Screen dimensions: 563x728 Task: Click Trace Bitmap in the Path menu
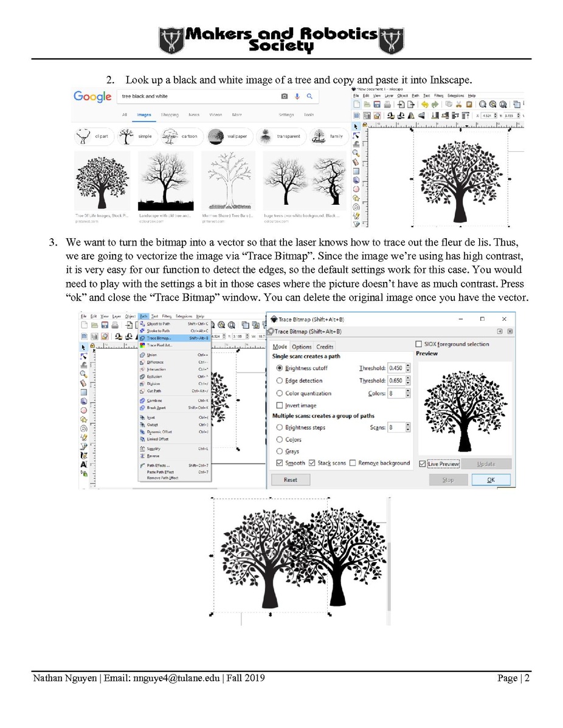click(159, 338)
